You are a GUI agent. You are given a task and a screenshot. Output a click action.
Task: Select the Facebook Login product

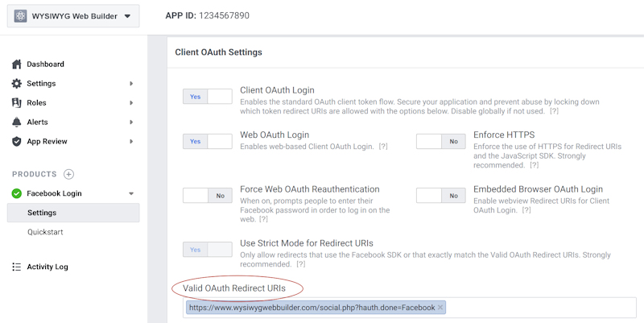(x=54, y=193)
